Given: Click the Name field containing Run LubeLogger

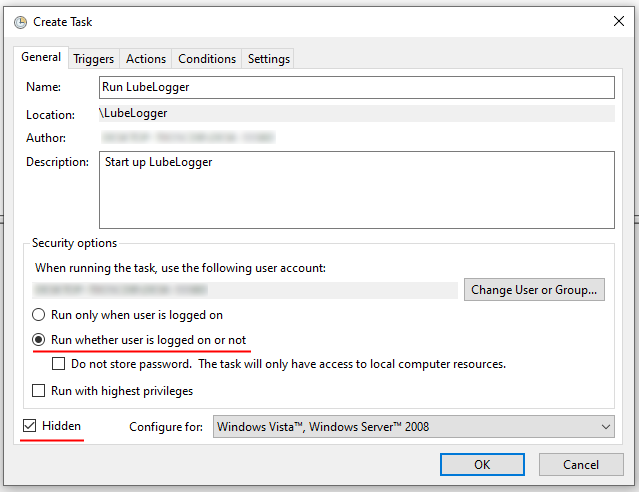Looking at the screenshot, I should click(356, 88).
